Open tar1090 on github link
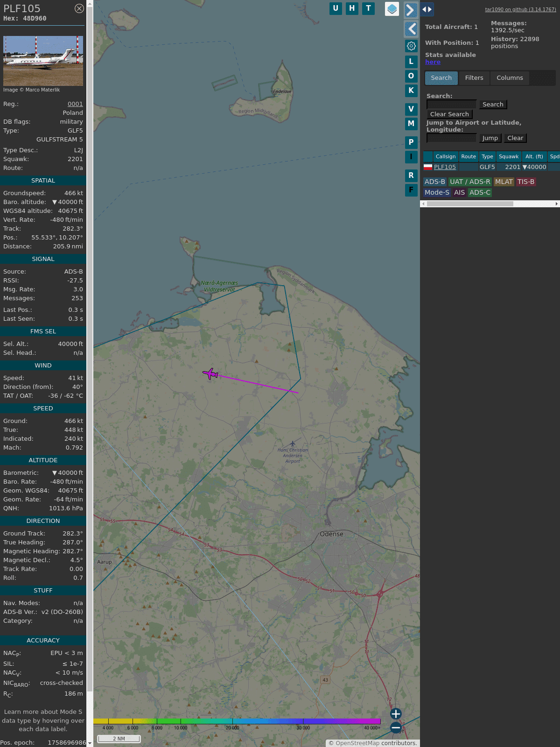 pyautogui.click(x=520, y=9)
